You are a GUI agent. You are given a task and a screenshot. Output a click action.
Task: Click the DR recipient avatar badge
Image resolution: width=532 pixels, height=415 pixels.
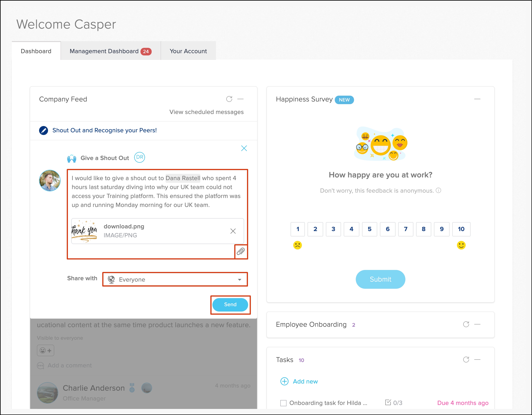point(140,157)
